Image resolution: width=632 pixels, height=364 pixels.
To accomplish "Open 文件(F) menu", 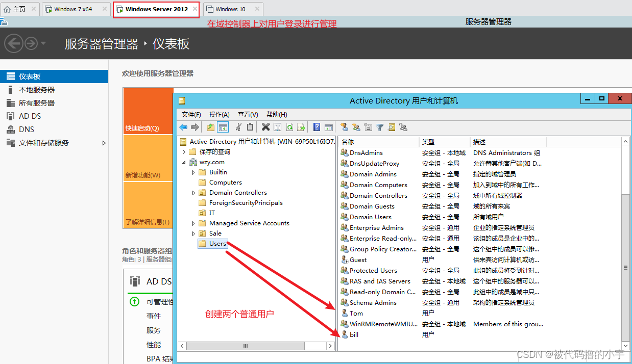I will [191, 114].
